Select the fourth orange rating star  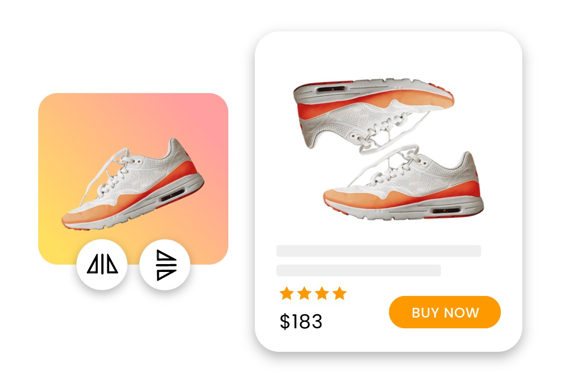340,294
